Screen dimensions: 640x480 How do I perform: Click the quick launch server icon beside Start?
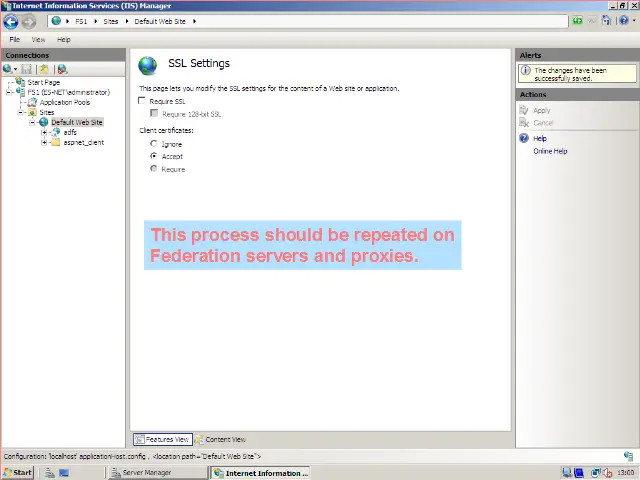click(x=50, y=473)
